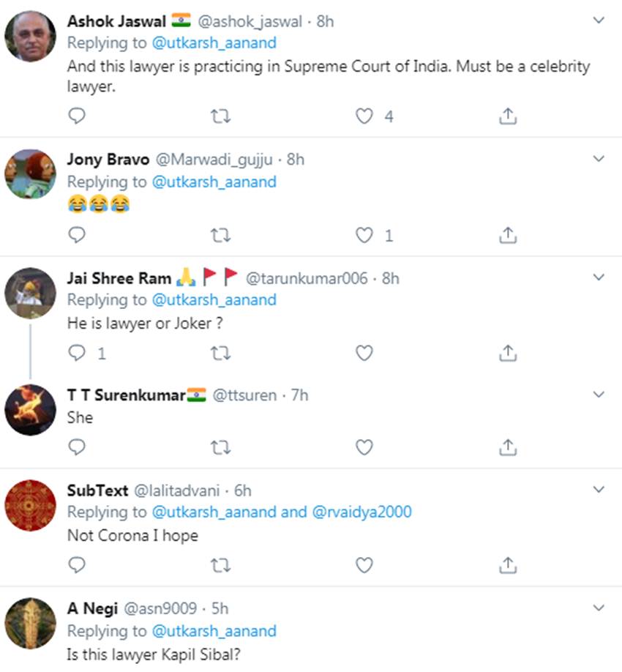Click SubText's red mandala profile picture
This screenshot has width=622, height=672.
point(30,504)
